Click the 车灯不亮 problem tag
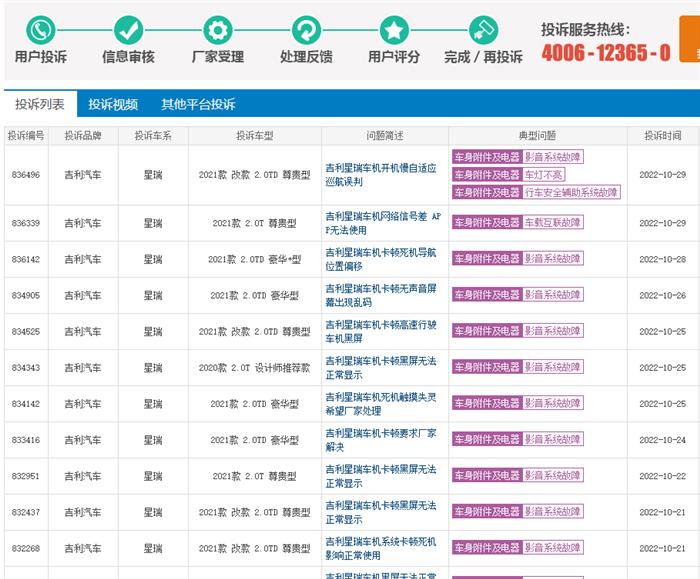Screen dimensions: 700x579 tap(543, 175)
